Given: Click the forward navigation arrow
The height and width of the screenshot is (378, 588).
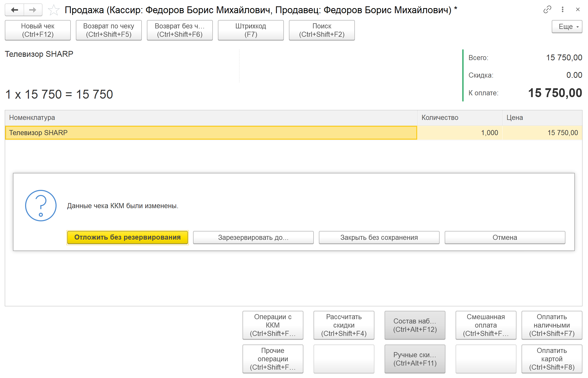Looking at the screenshot, I should 33,10.
